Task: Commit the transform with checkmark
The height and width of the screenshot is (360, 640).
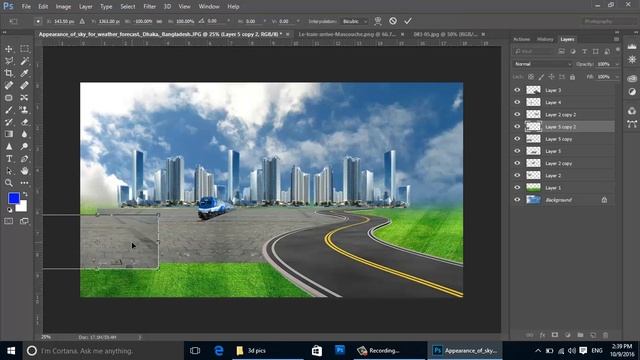Action: (408, 21)
